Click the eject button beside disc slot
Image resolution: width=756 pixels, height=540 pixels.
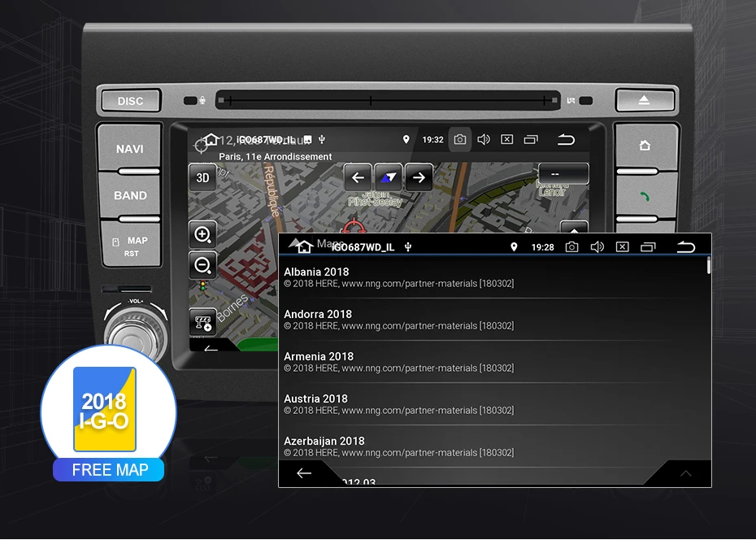tap(644, 100)
